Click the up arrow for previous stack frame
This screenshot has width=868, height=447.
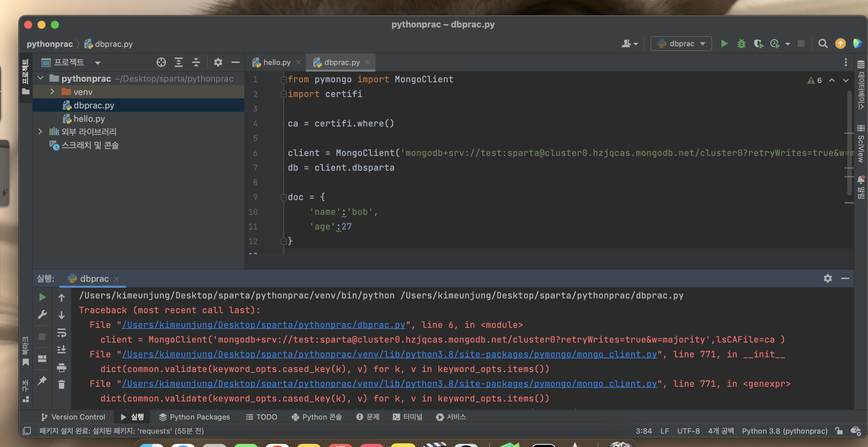[62, 298]
